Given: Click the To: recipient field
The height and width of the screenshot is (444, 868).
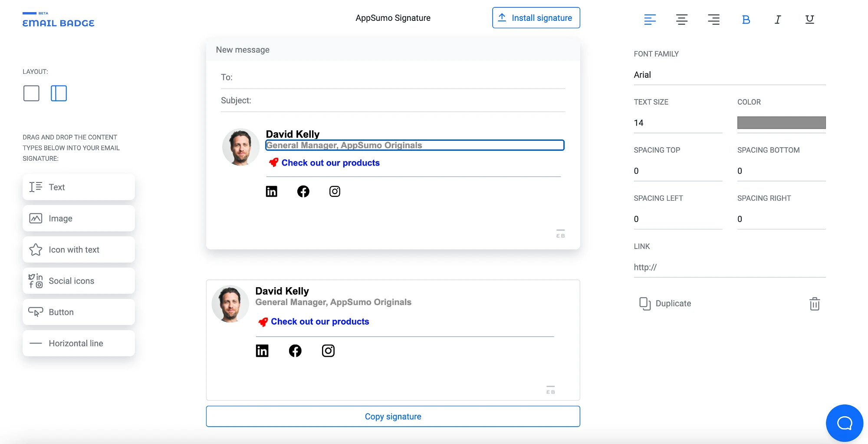Looking at the screenshot, I should point(393,77).
